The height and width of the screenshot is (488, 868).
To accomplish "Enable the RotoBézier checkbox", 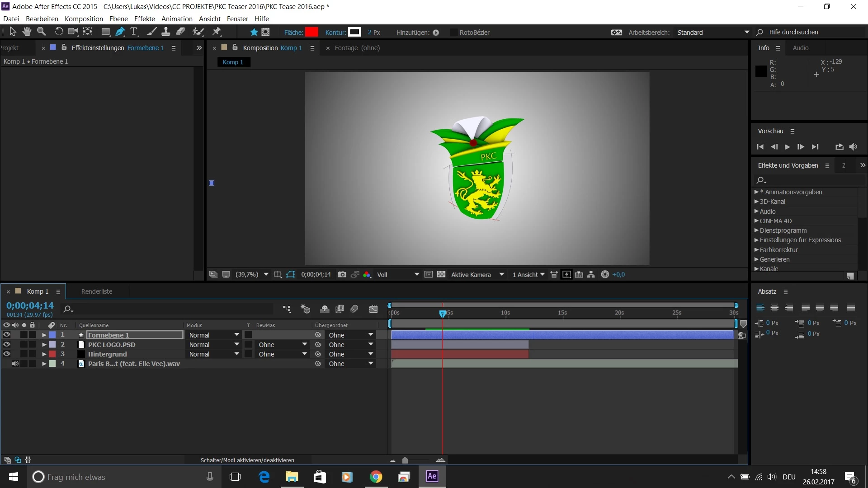I will point(453,33).
